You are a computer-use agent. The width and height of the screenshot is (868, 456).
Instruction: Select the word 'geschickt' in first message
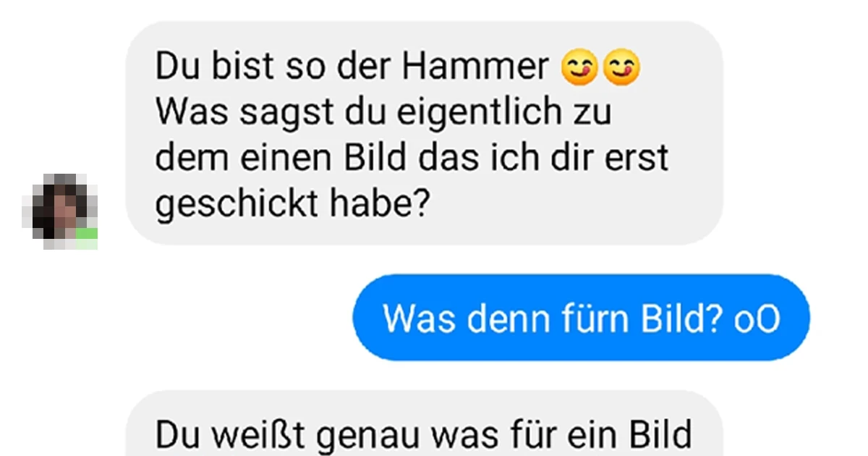tap(232, 206)
